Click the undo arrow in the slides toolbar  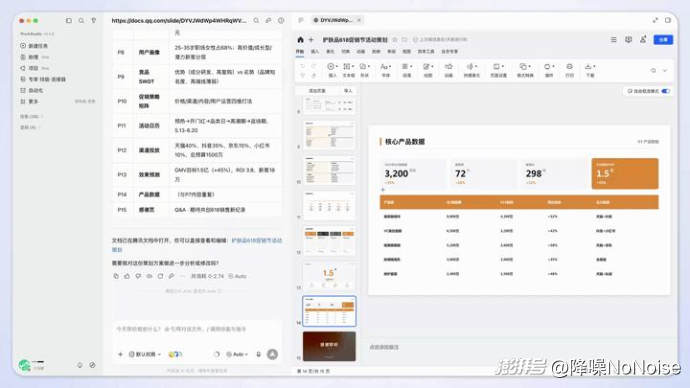tap(302, 66)
